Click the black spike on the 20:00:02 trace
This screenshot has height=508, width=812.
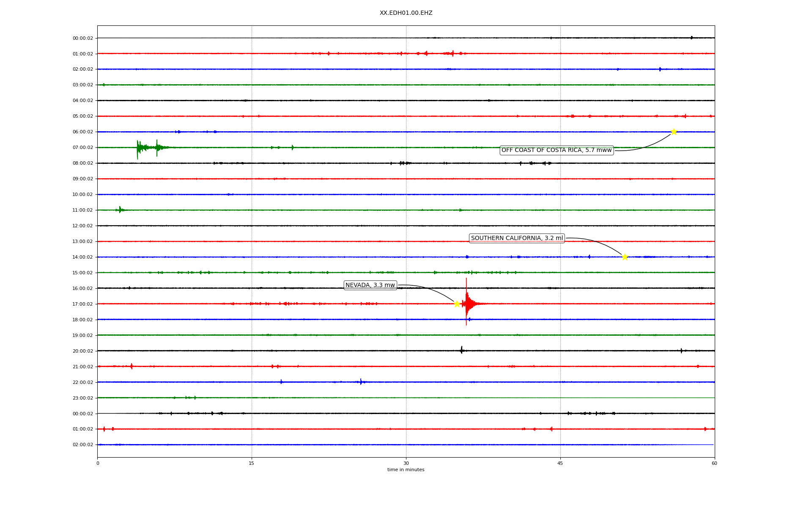(461, 350)
